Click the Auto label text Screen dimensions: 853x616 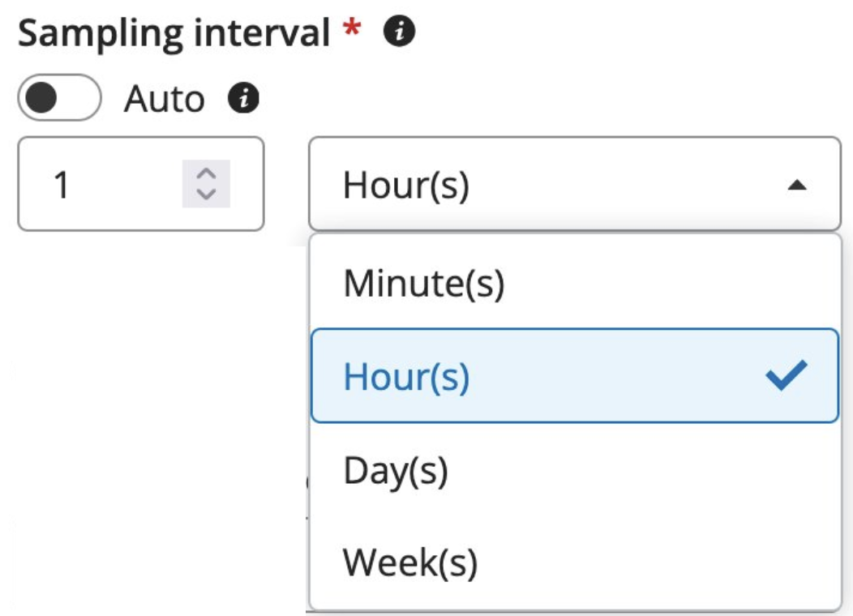(x=162, y=98)
